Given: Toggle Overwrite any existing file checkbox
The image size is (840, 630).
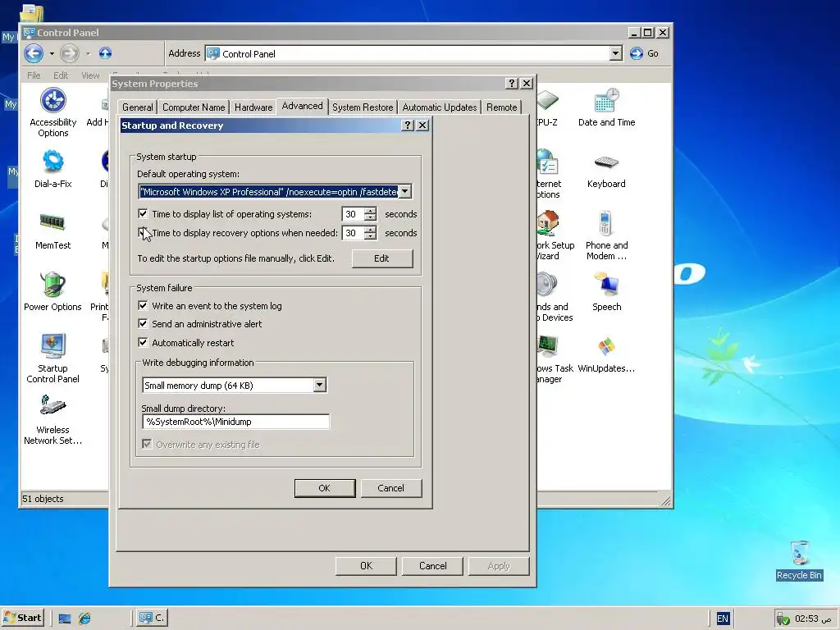Looking at the screenshot, I should [147, 444].
